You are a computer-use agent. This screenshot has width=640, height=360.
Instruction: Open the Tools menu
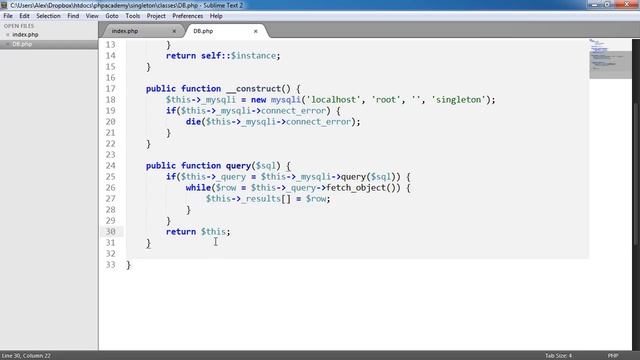132,16
